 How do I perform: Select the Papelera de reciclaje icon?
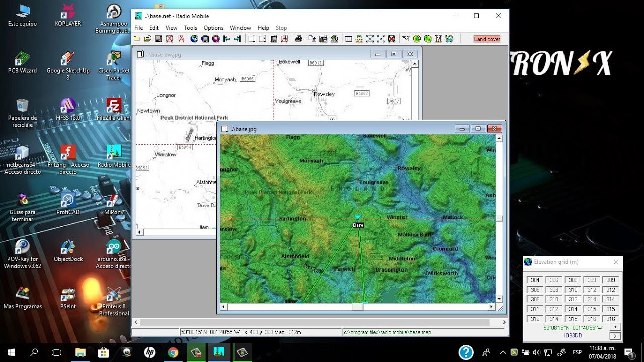pos(22,113)
